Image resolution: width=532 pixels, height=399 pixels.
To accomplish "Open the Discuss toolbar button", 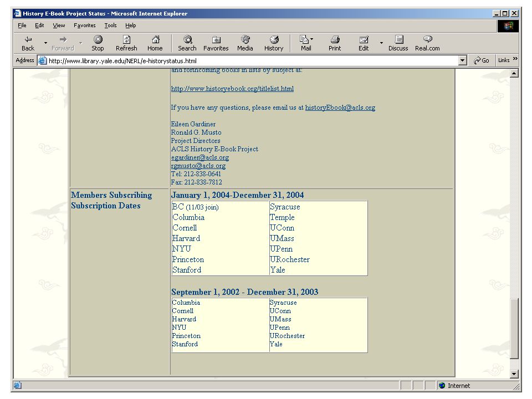I will click(398, 43).
